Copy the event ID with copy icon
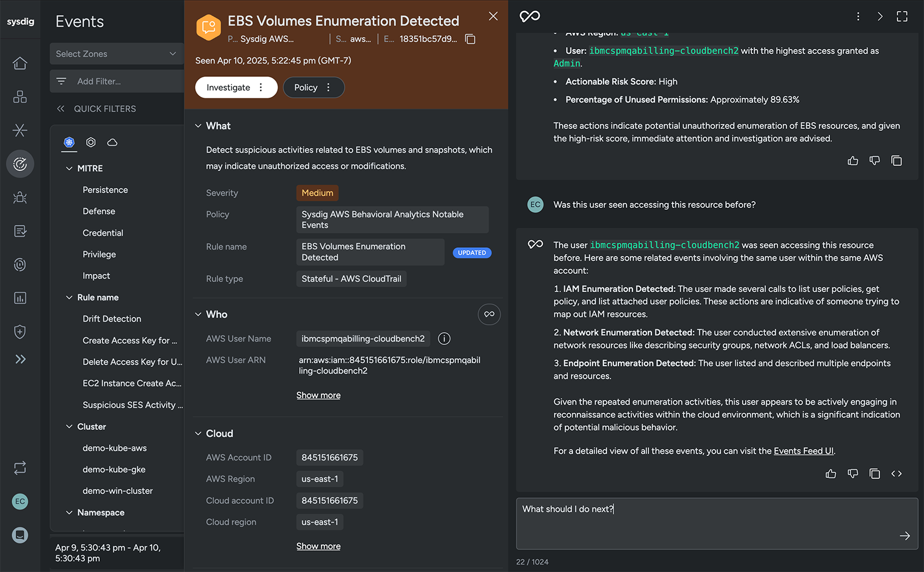 470,39
